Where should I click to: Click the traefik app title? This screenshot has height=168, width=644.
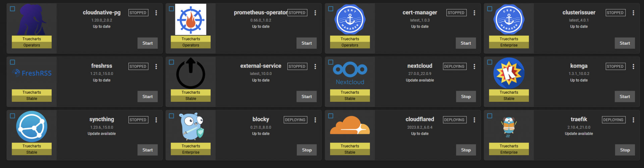[579, 119]
